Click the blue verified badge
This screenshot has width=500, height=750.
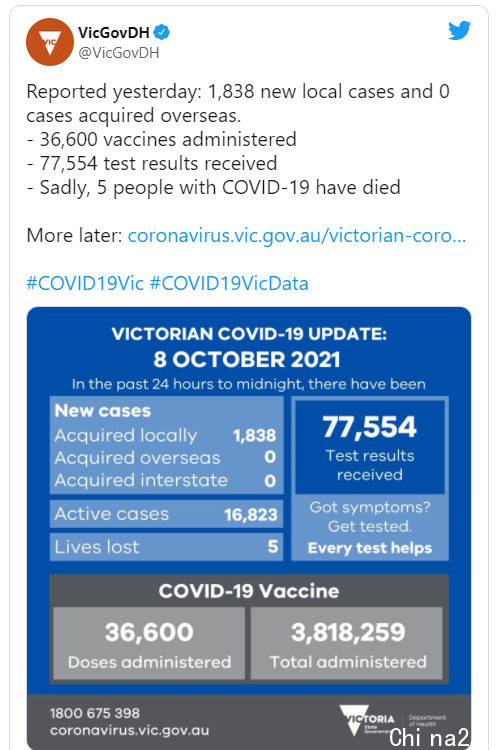pyautogui.click(x=163, y=33)
